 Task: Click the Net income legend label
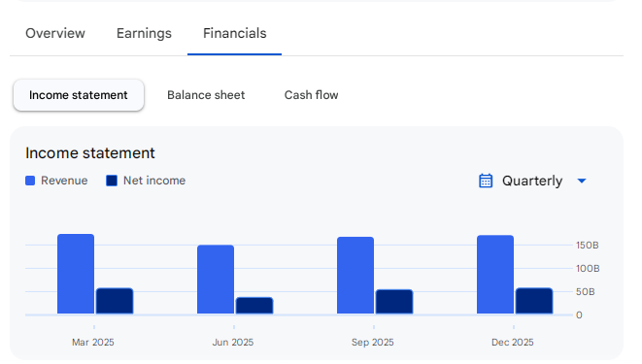[154, 181]
